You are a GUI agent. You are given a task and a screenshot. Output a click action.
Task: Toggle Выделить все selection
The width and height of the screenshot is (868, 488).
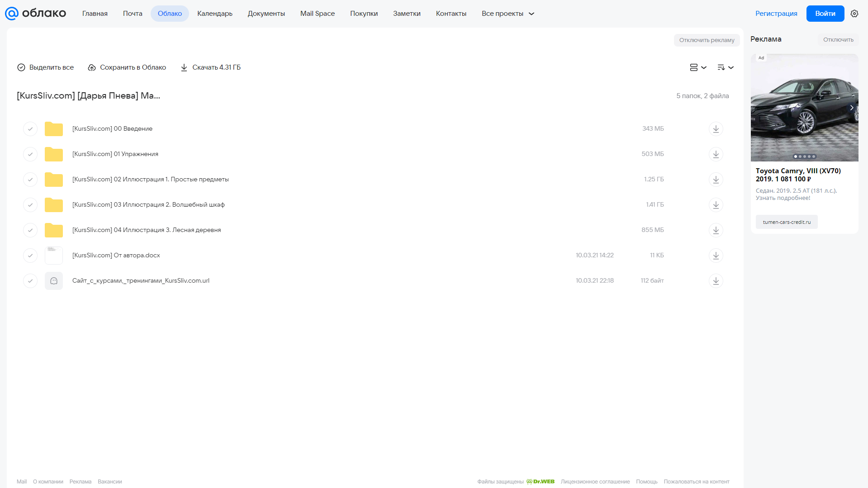click(x=45, y=67)
